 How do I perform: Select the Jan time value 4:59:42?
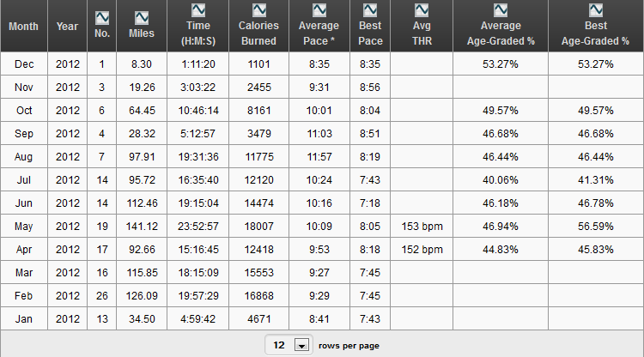197,319
